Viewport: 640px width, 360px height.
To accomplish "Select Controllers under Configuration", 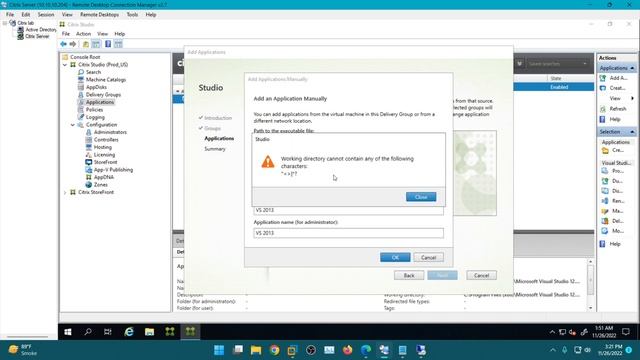I will coord(106,140).
